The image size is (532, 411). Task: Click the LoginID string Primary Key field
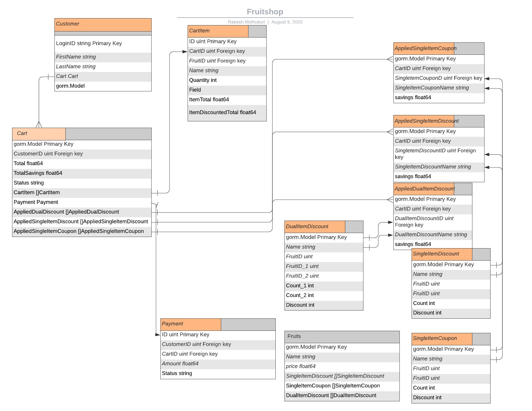pos(89,43)
